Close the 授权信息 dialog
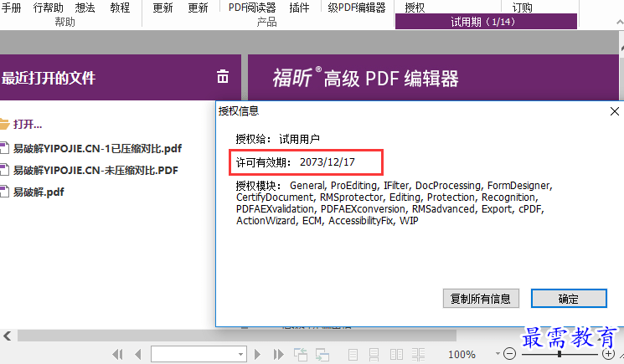 point(615,111)
